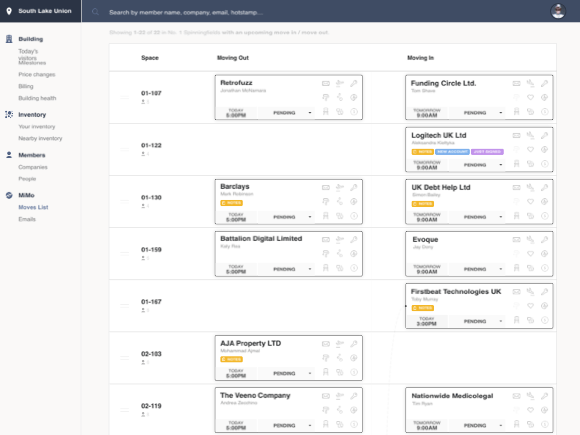Click the heart icon on Funding Circle Ltd. card
The image size is (580, 435).
530,98
